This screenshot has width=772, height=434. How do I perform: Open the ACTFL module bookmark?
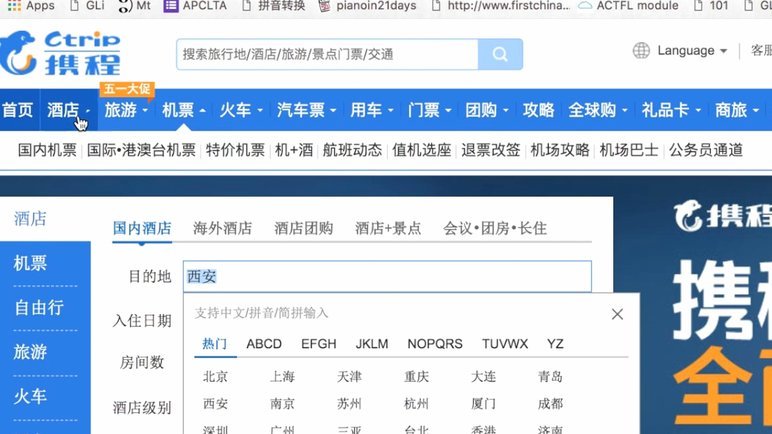tap(628, 6)
